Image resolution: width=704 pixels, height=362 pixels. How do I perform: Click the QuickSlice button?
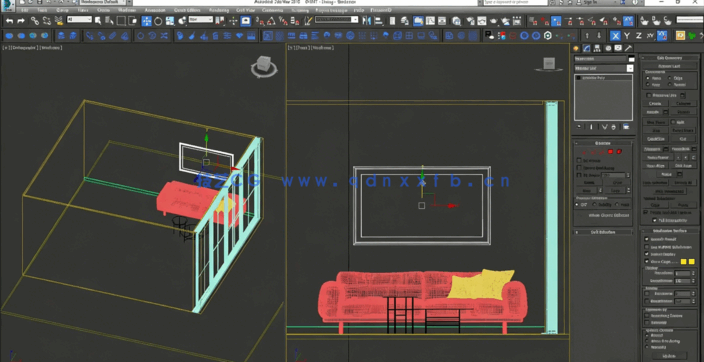click(x=656, y=139)
